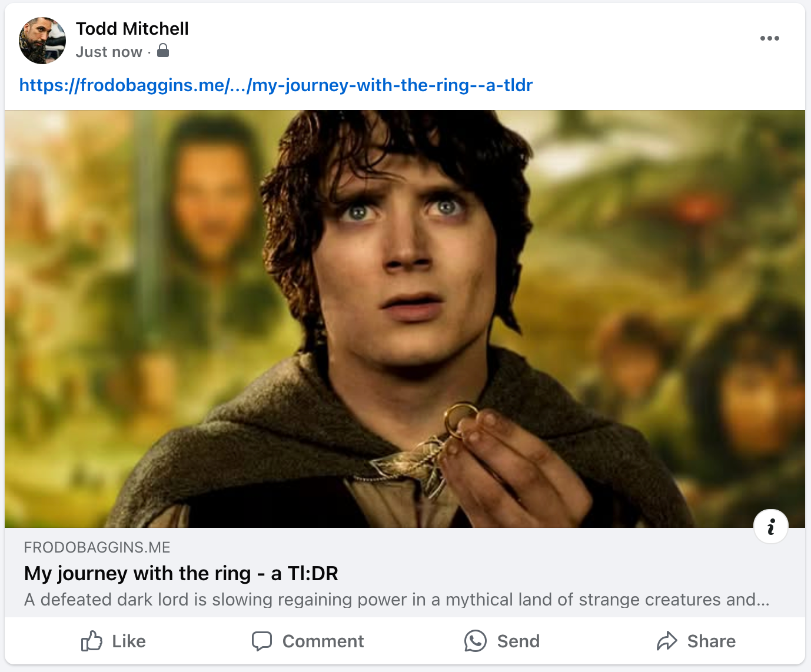The width and height of the screenshot is (811, 672).
Task: Click the info icon on link preview
Action: point(770,527)
